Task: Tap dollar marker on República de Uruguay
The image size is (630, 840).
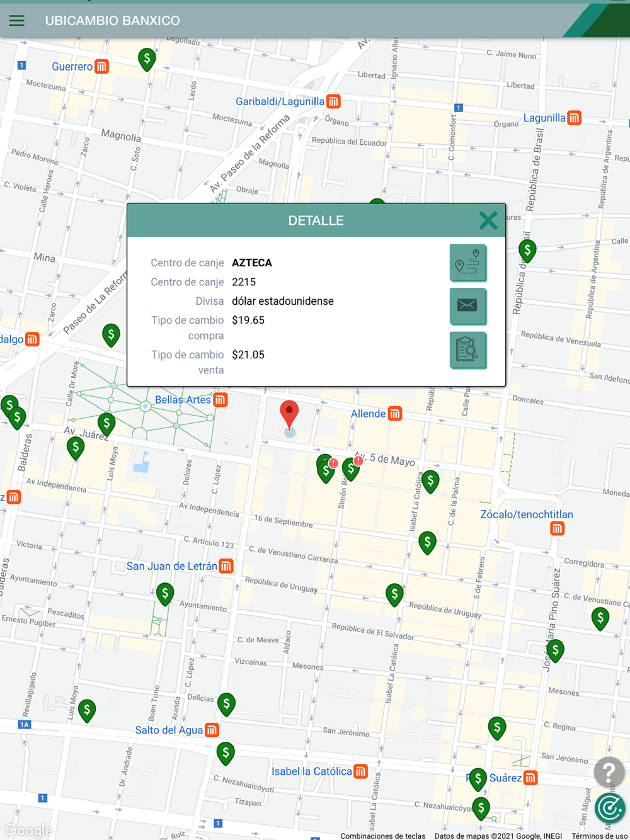Action: [x=394, y=595]
